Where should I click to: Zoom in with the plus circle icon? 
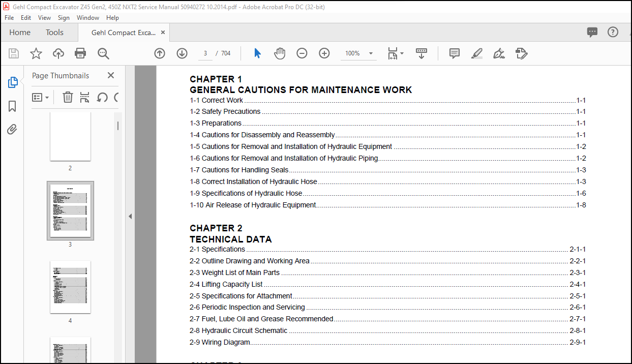point(324,53)
